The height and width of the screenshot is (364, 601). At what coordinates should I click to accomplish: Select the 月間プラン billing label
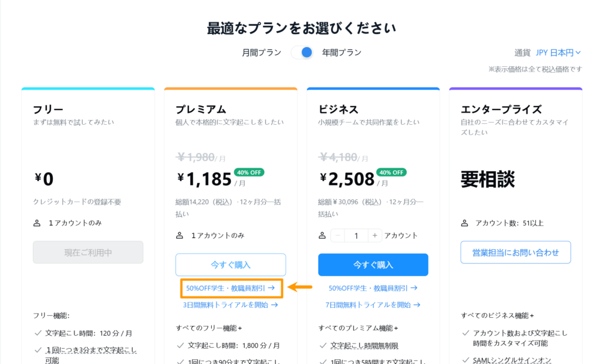[x=262, y=53]
